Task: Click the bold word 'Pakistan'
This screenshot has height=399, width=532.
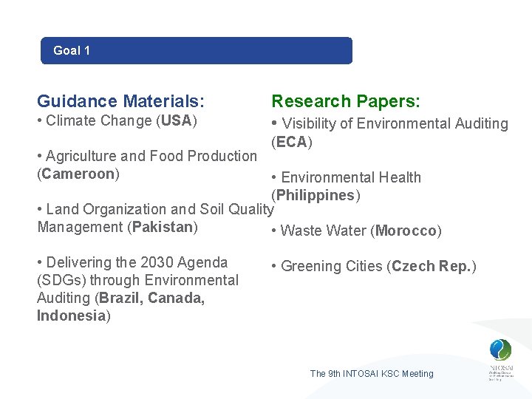Action: (163, 227)
